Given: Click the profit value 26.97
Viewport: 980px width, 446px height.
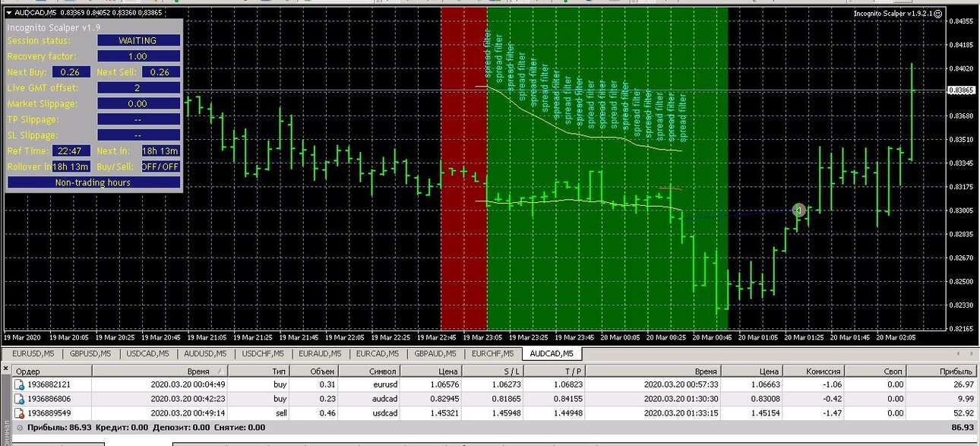Looking at the screenshot, I should (963, 384).
